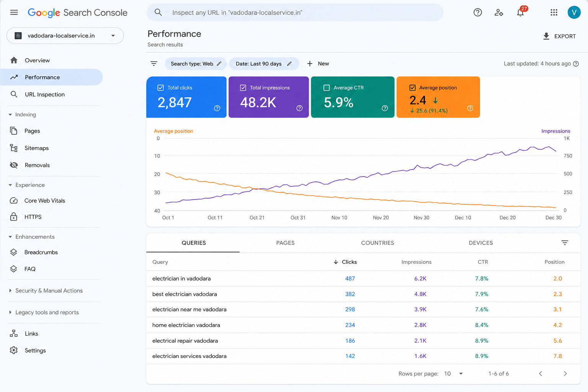Open the filter list icon beside Search type
This screenshot has height=392, width=588.
154,64
